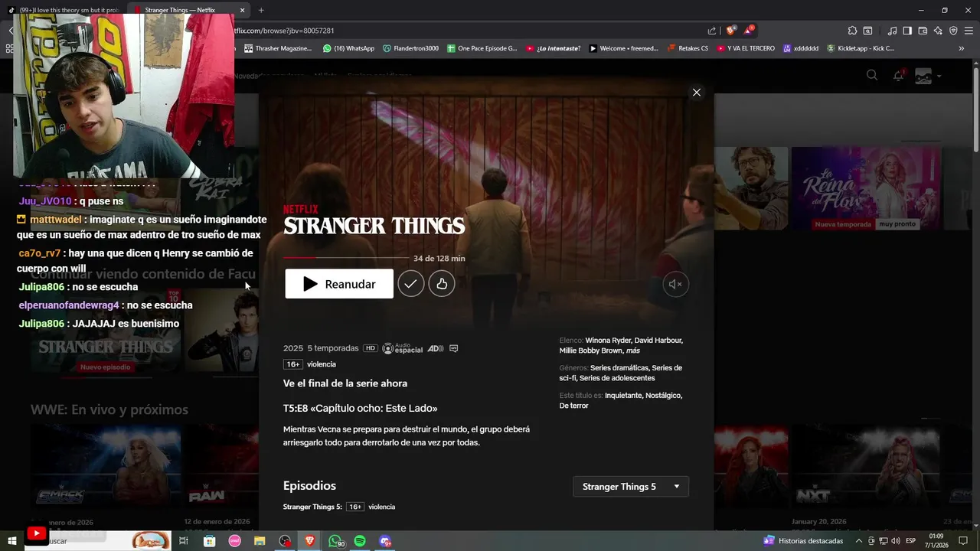Click Millie Bobby Brown cast link
This screenshot has height=551, width=980.
590,350
